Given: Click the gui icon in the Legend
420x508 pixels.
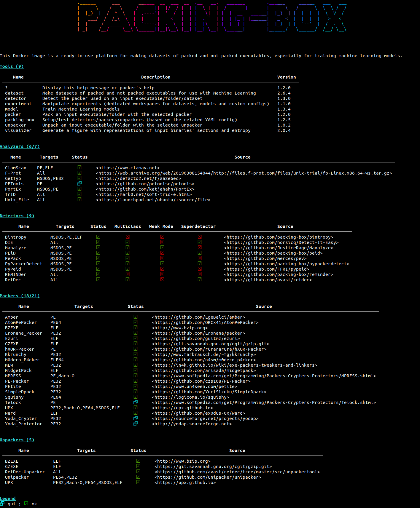Looking at the screenshot, I should coord(2,504).
